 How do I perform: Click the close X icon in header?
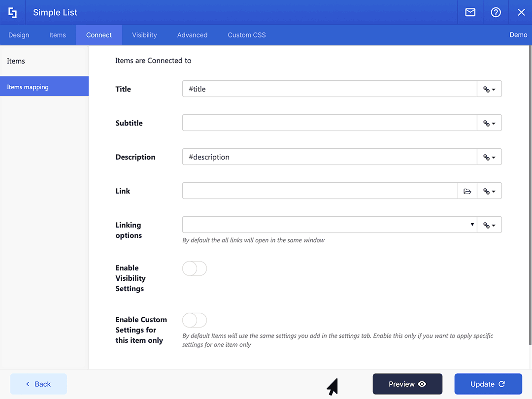coord(521,12)
